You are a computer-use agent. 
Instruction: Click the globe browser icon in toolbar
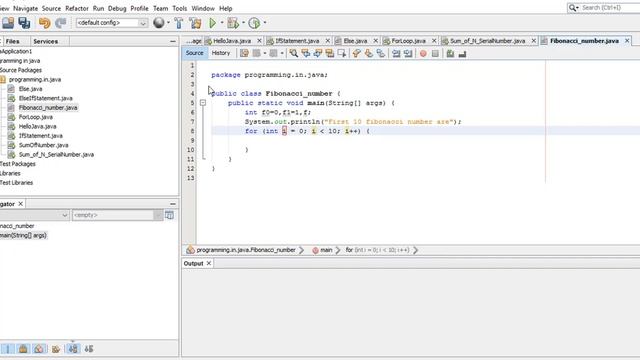[x=158, y=23]
